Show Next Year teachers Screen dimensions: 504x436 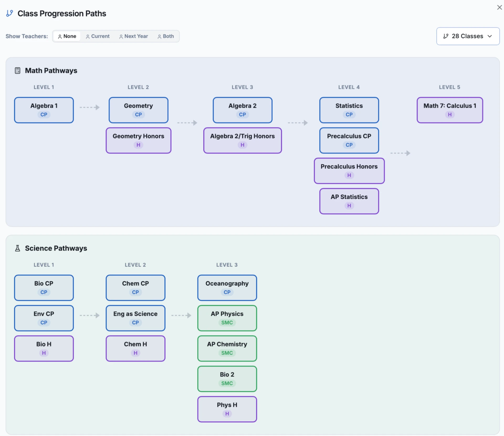click(x=134, y=36)
